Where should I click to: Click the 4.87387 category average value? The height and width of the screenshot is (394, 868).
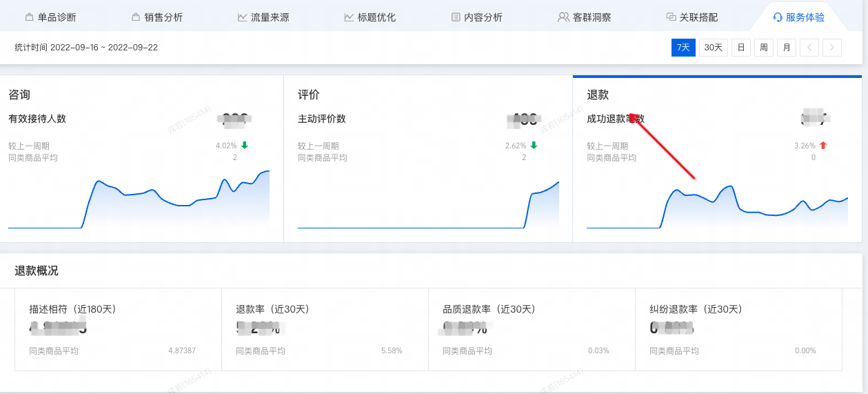[x=182, y=351]
